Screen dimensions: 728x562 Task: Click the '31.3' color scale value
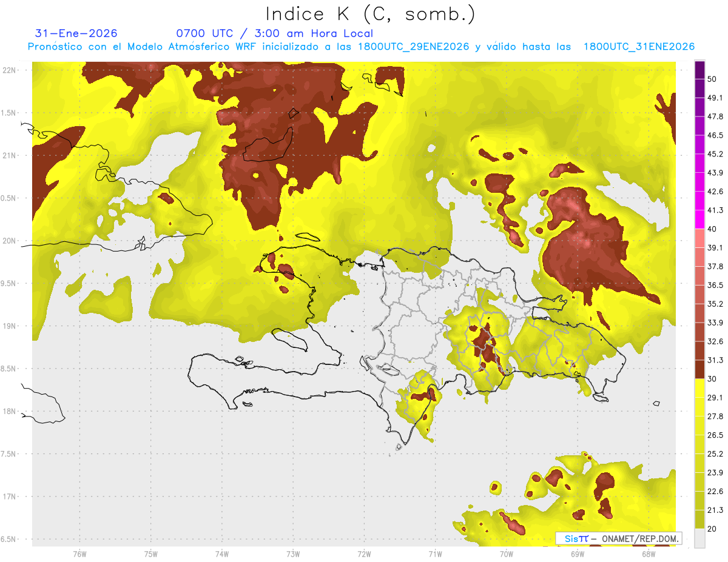(x=715, y=360)
